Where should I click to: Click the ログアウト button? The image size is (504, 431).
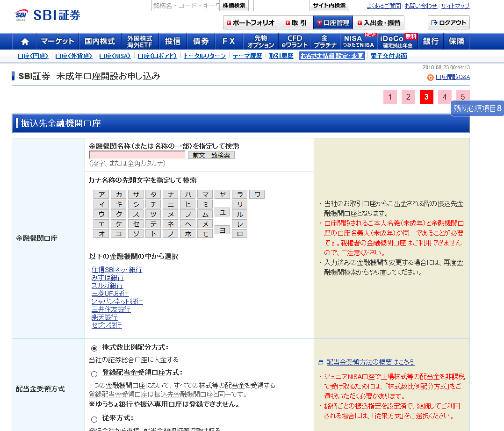(449, 22)
